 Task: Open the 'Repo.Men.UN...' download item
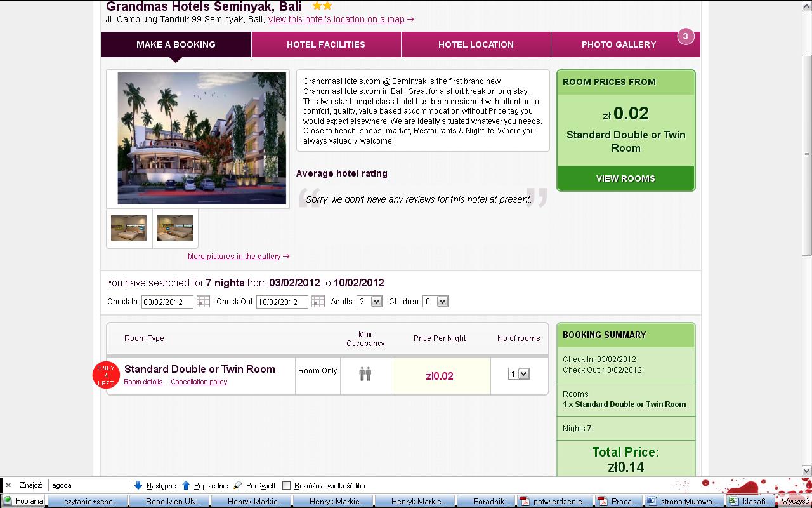[168, 501]
